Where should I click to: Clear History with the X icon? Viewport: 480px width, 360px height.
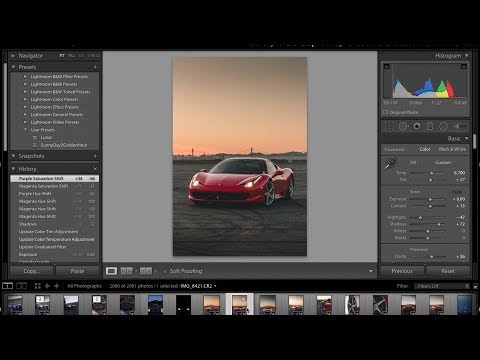point(95,169)
